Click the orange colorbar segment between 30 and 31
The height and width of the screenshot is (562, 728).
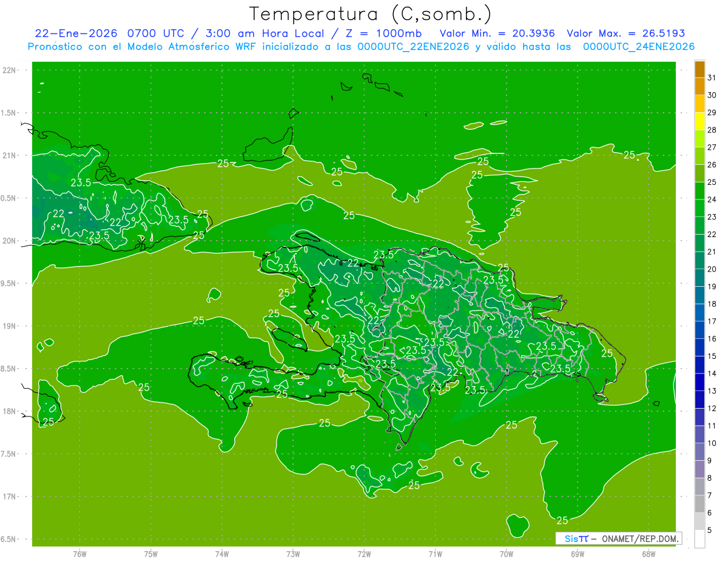[699, 86]
